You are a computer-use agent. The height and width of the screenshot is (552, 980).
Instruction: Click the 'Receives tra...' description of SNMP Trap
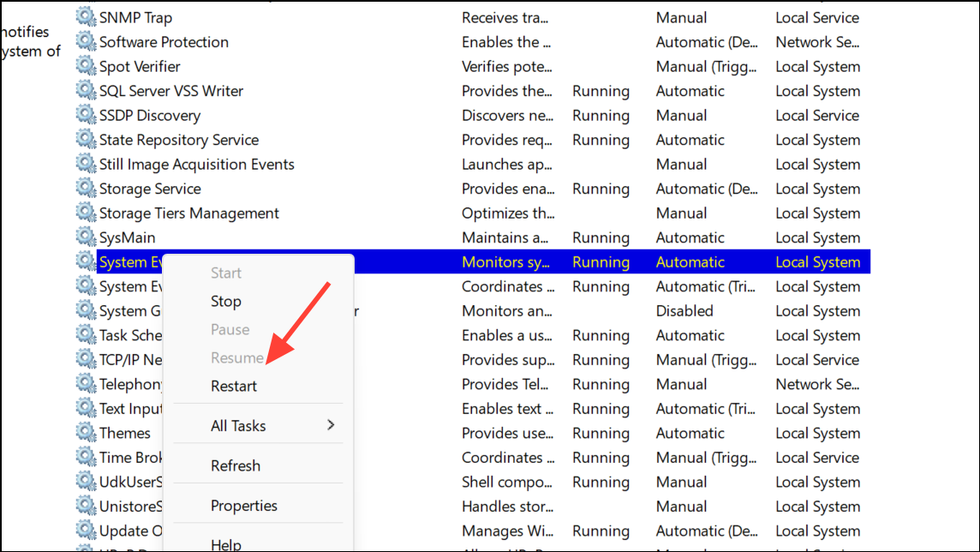[x=505, y=17]
